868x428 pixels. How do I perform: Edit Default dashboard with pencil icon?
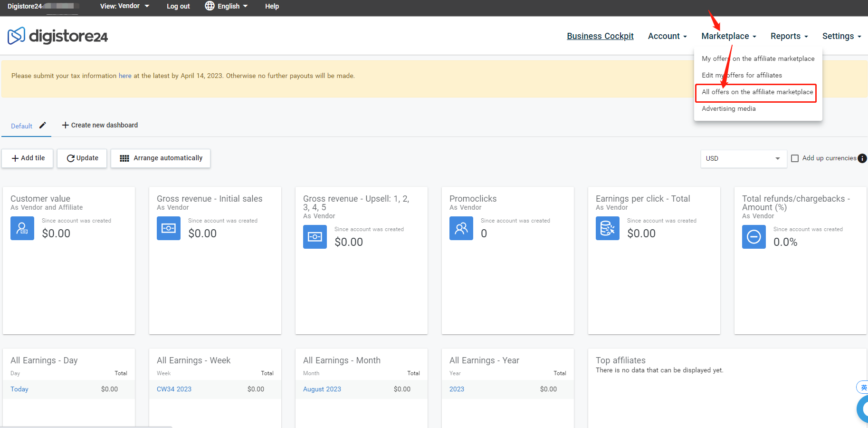[x=43, y=125]
